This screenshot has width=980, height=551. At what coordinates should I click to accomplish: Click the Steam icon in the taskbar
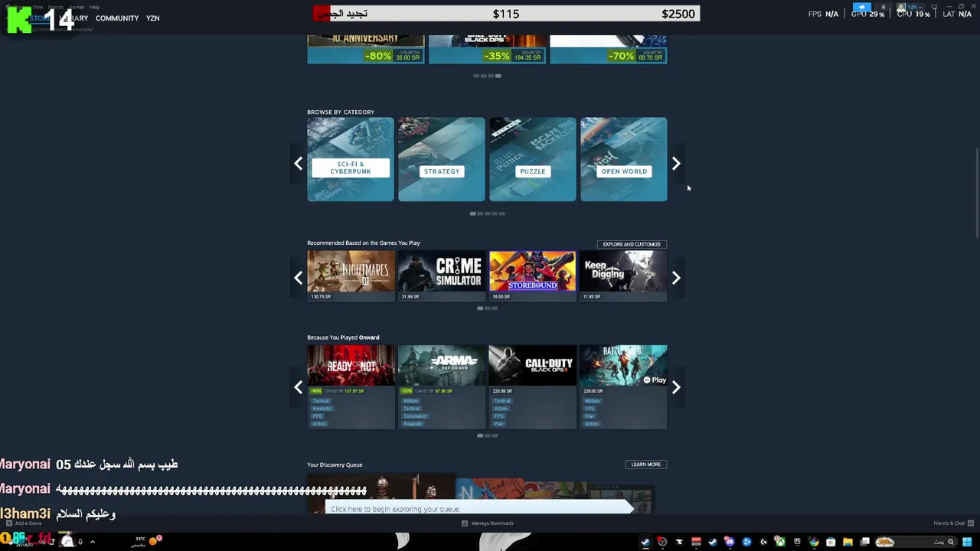click(x=645, y=542)
